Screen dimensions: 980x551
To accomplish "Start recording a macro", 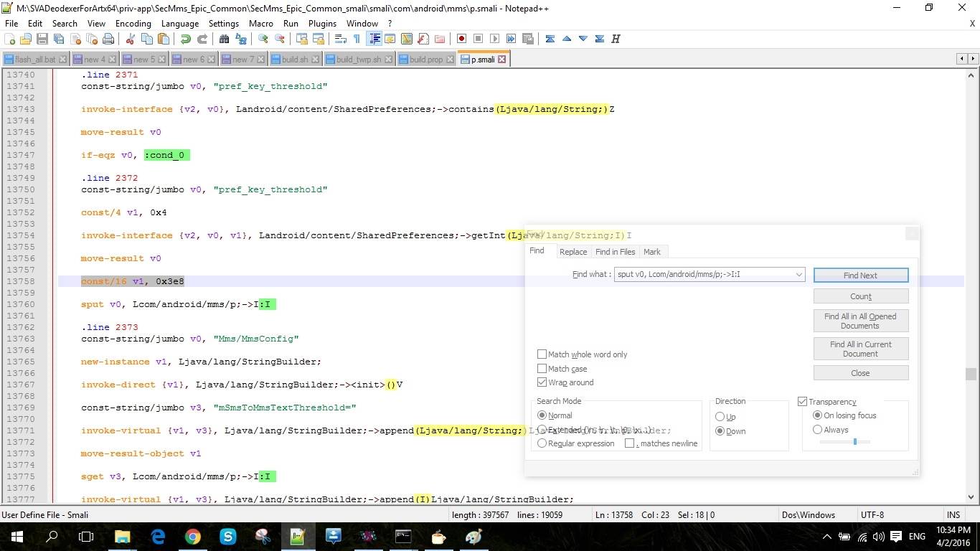I will coord(463,39).
